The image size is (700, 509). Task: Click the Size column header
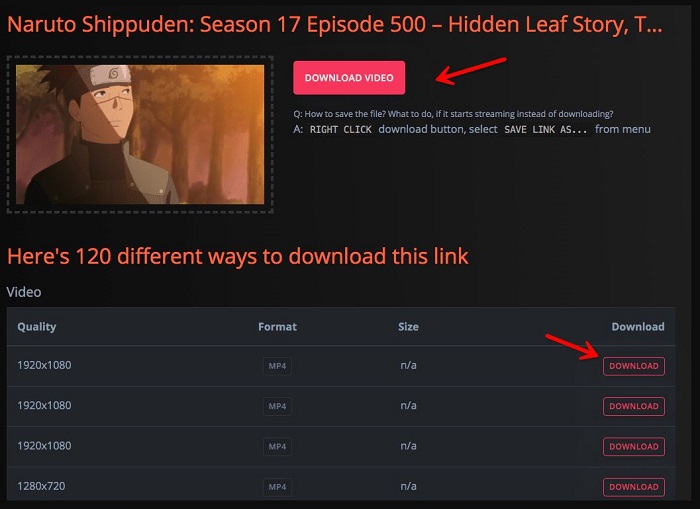pyautogui.click(x=408, y=327)
